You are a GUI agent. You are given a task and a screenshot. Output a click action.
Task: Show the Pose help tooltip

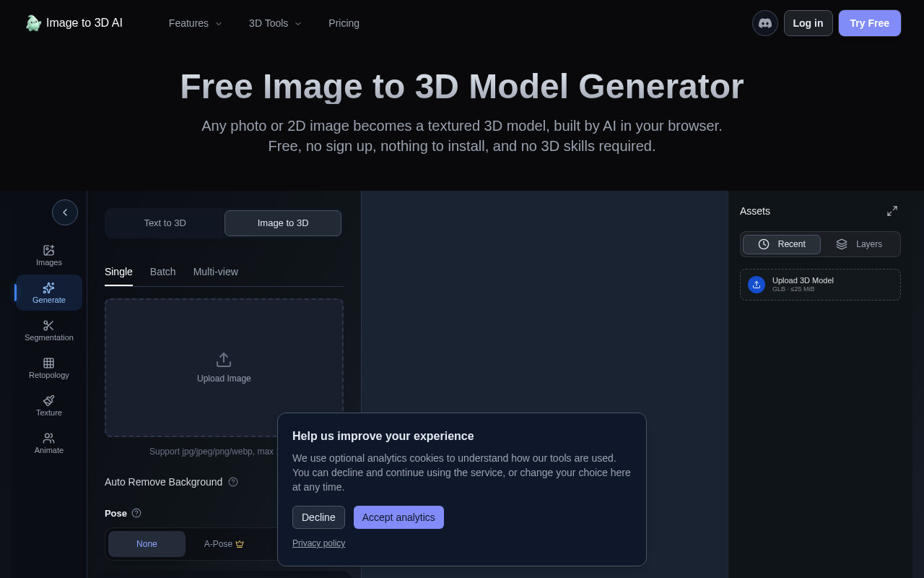[136, 513]
